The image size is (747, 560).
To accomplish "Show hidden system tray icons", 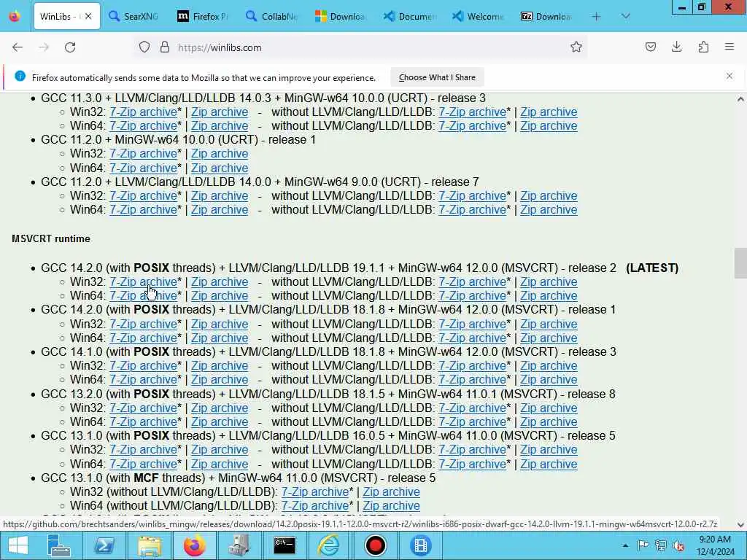I will coord(625,545).
